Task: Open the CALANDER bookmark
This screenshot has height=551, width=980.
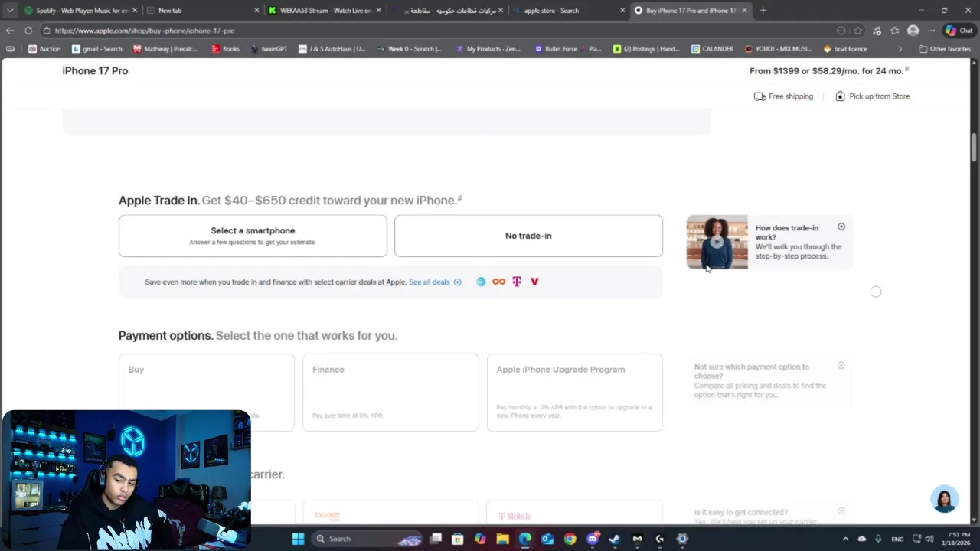Action: point(712,49)
